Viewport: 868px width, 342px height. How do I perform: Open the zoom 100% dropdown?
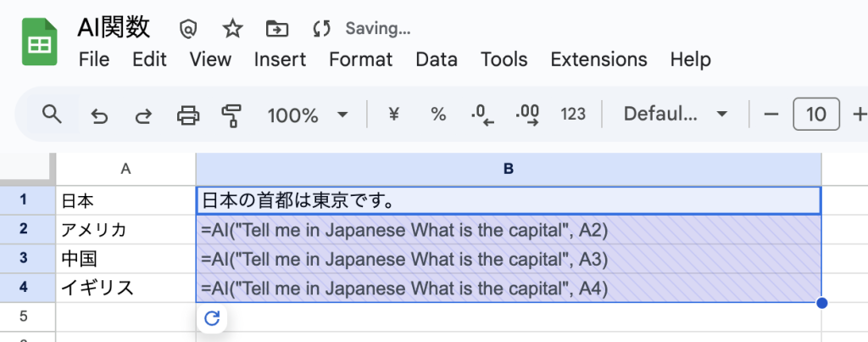pyautogui.click(x=307, y=115)
